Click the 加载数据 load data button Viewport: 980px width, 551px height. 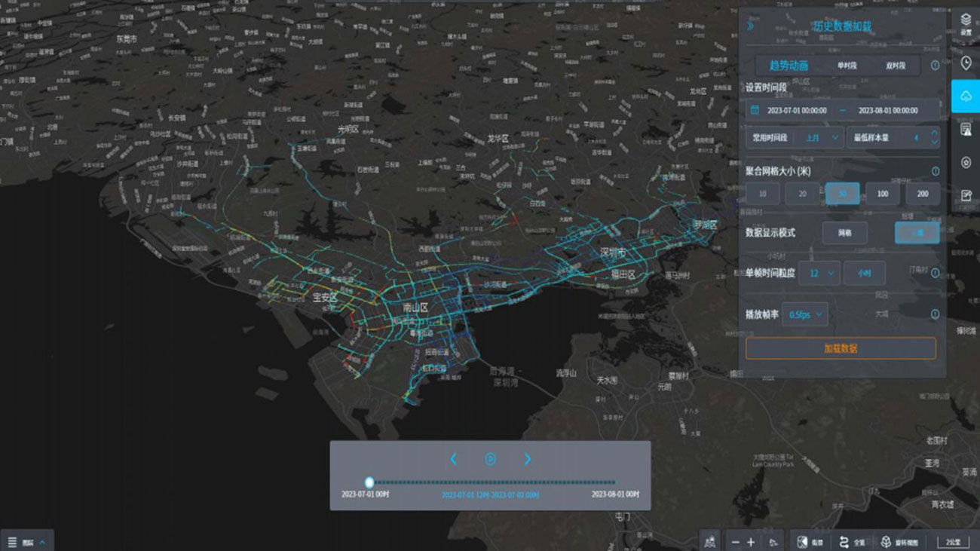[x=841, y=348]
